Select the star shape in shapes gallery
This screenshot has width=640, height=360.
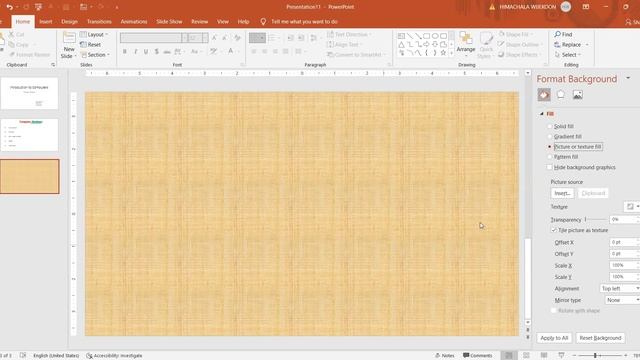click(x=443, y=53)
